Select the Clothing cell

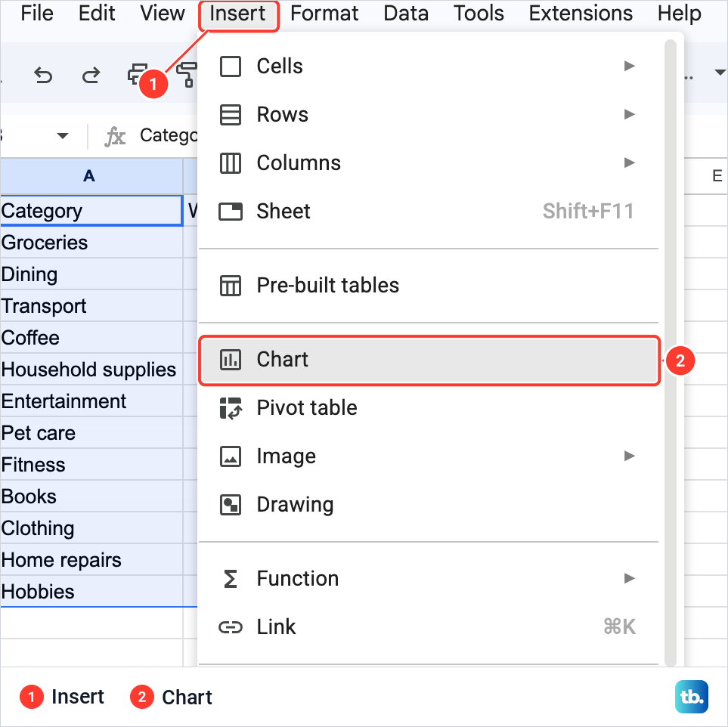click(91, 528)
